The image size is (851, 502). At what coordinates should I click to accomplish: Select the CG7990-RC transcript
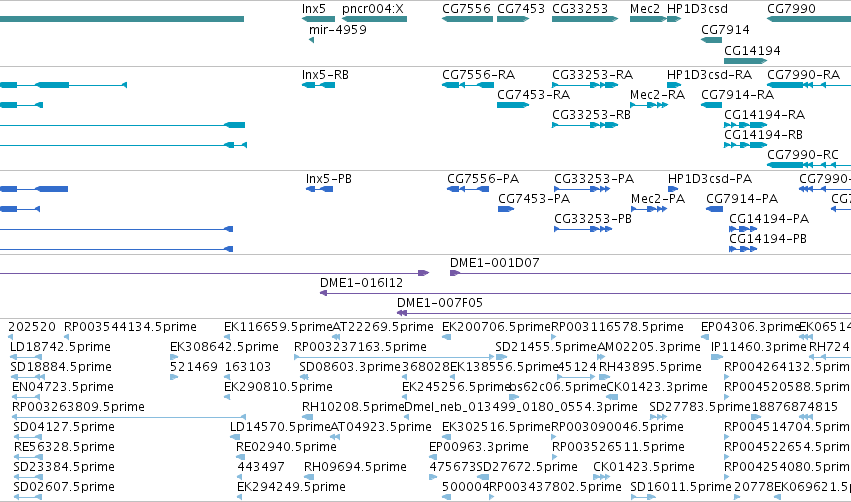[x=809, y=164]
